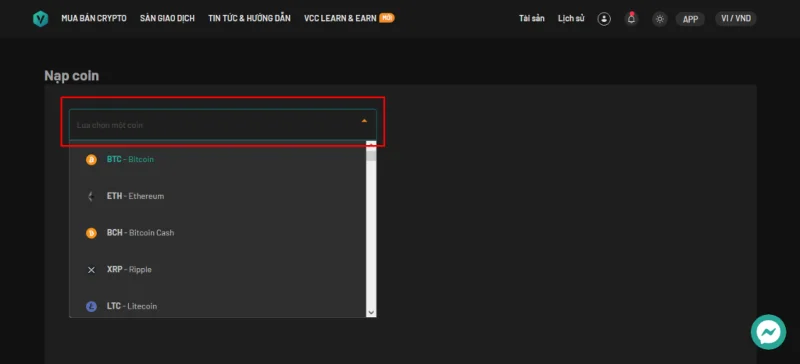
Task: Select BTC - Bitcoin from list
Action: click(218, 159)
